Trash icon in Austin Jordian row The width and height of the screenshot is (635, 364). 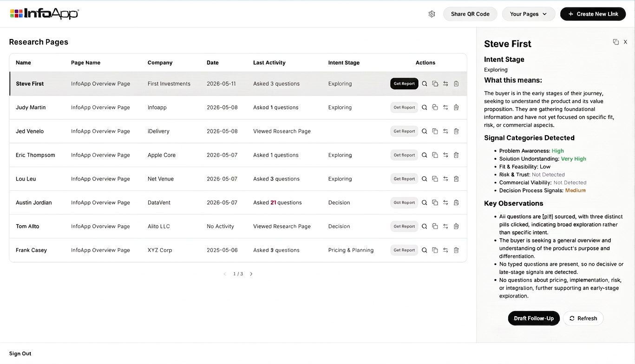tap(456, 202)
